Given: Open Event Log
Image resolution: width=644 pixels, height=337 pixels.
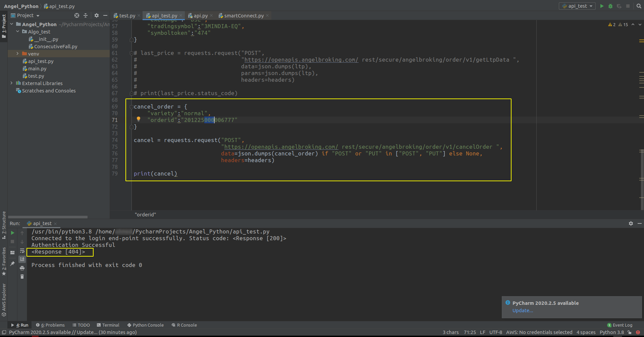Looking at the screenshot, I should (620, 325).
